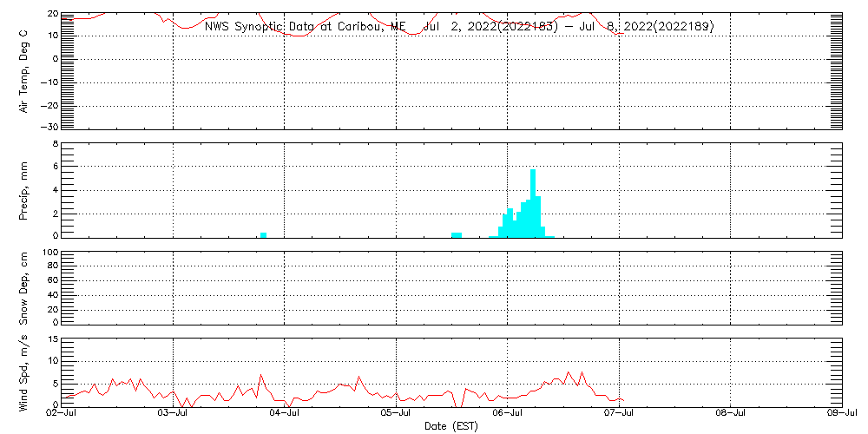Select the '03-Jul' date tick label
The width and height of the screenshot is (868, 434).
click(x=174, y=413)
